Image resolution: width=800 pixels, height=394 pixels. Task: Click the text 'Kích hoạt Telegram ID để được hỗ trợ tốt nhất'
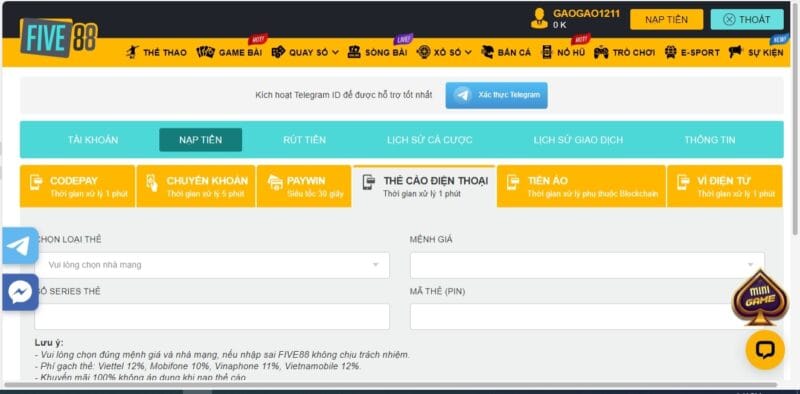tap(344, 95)
